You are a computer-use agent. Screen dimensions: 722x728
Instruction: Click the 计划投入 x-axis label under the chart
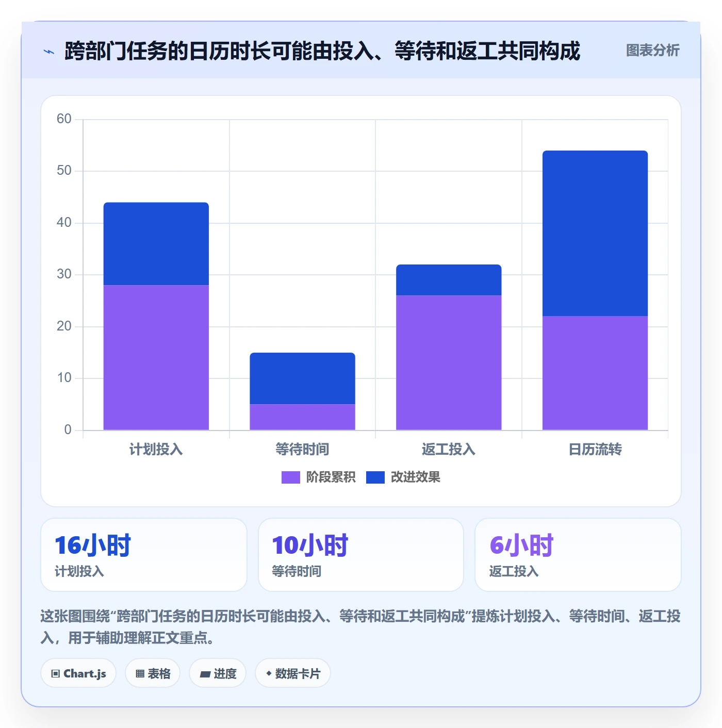click(156, 450)
